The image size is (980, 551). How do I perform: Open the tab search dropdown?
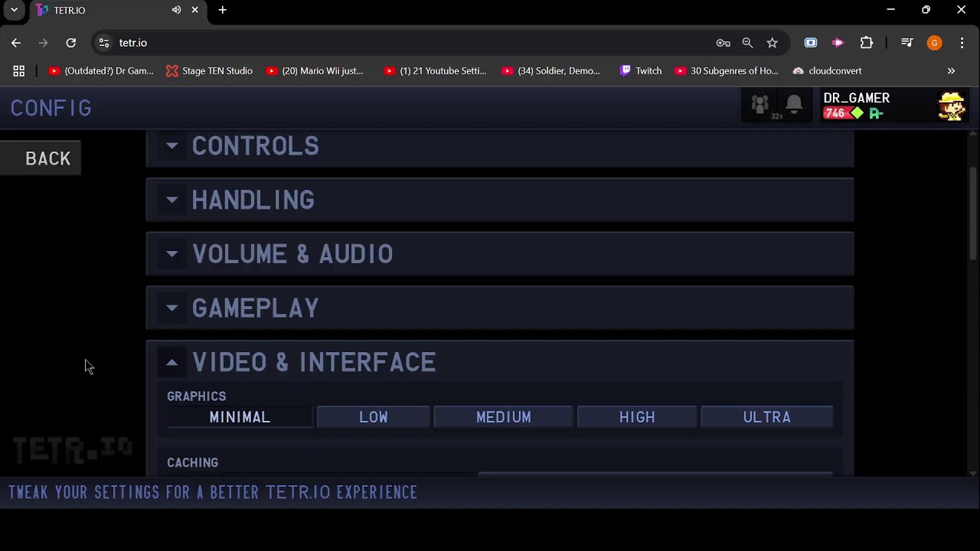[14, 10]
